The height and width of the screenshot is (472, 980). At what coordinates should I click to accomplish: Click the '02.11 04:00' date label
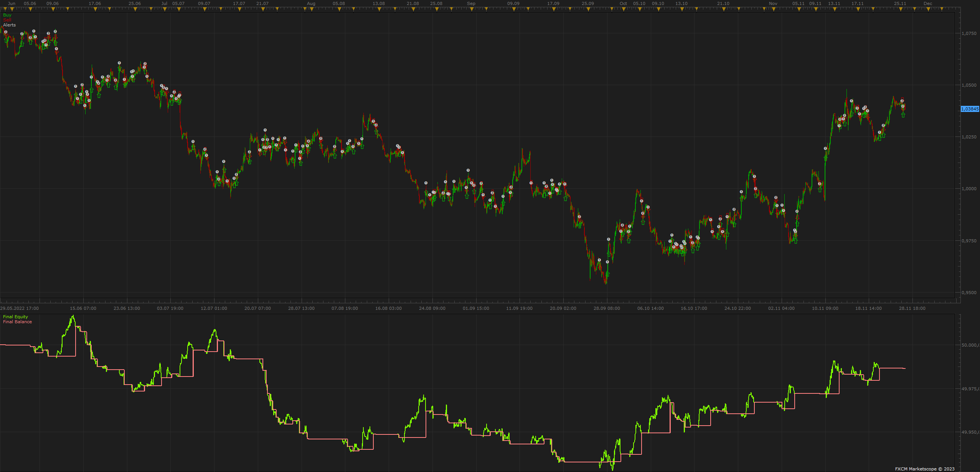pos(781,308)
